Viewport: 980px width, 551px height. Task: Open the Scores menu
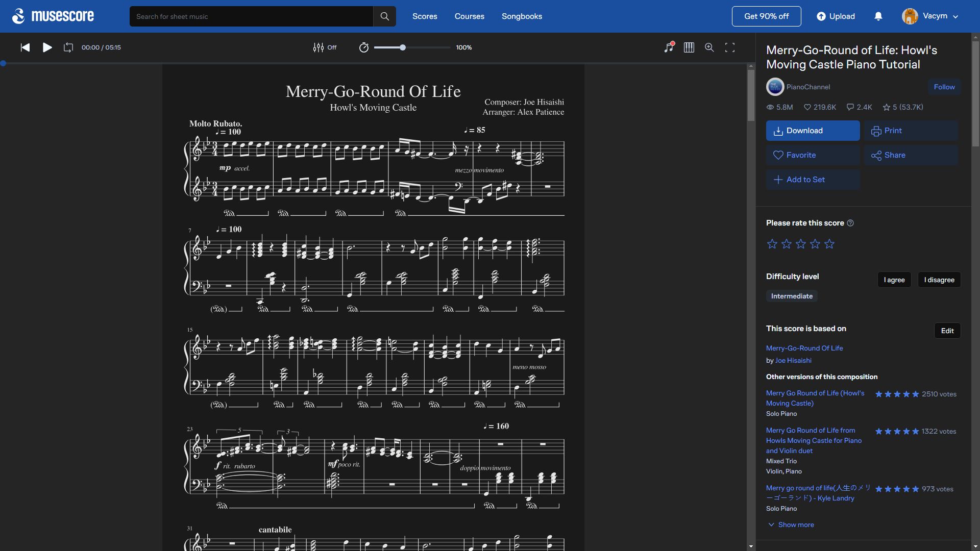pos(425,16)
